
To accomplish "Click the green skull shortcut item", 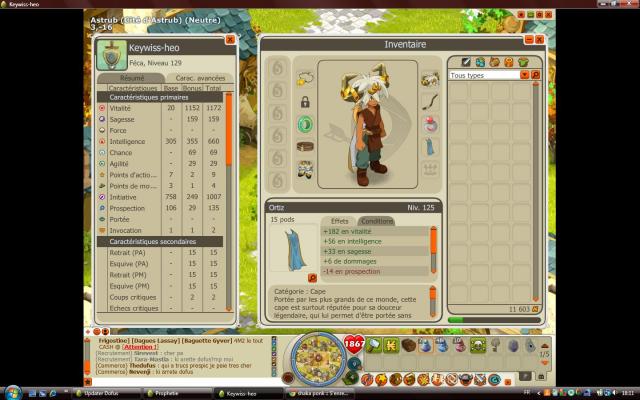I will [x=478, y=345].
